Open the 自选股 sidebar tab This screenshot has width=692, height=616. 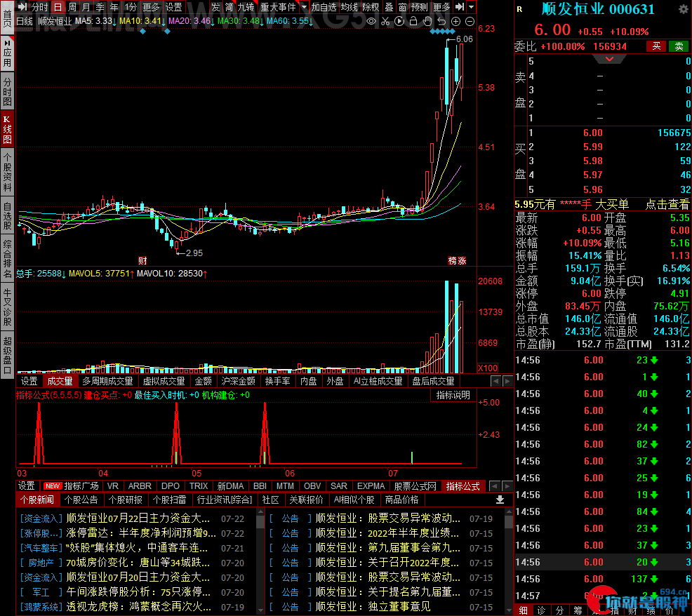click(x=7, y=216)
